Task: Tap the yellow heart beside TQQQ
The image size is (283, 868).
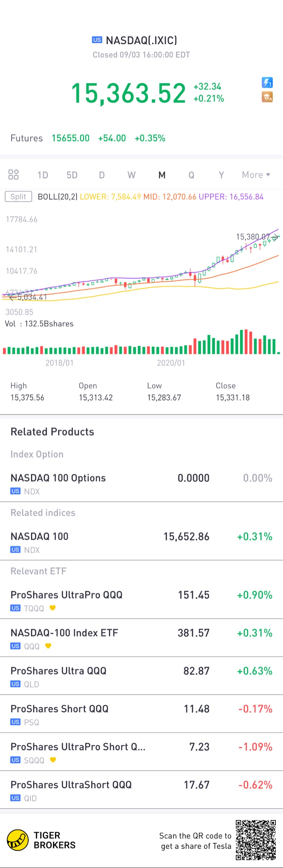Action: [x=53, y=608]
